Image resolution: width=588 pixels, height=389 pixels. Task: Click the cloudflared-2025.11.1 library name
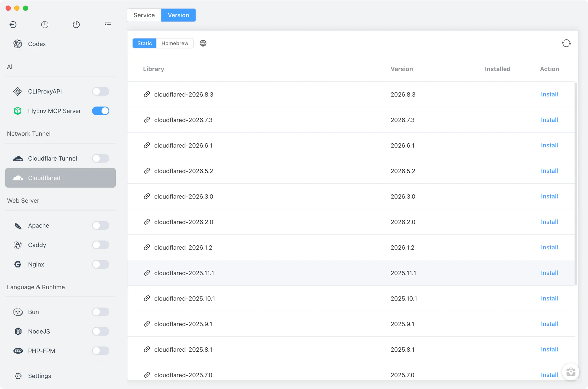[184, 273]
